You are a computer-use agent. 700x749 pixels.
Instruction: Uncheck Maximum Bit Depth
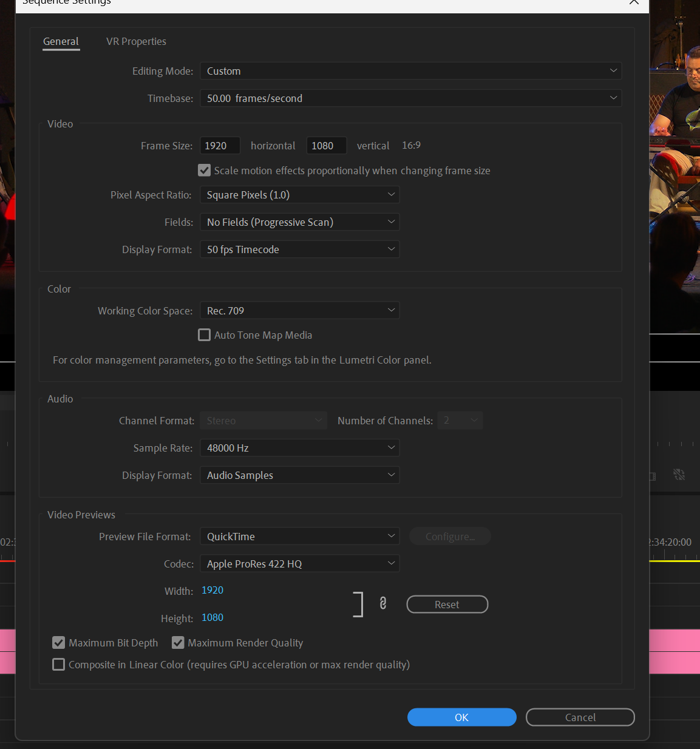(58, 642)
